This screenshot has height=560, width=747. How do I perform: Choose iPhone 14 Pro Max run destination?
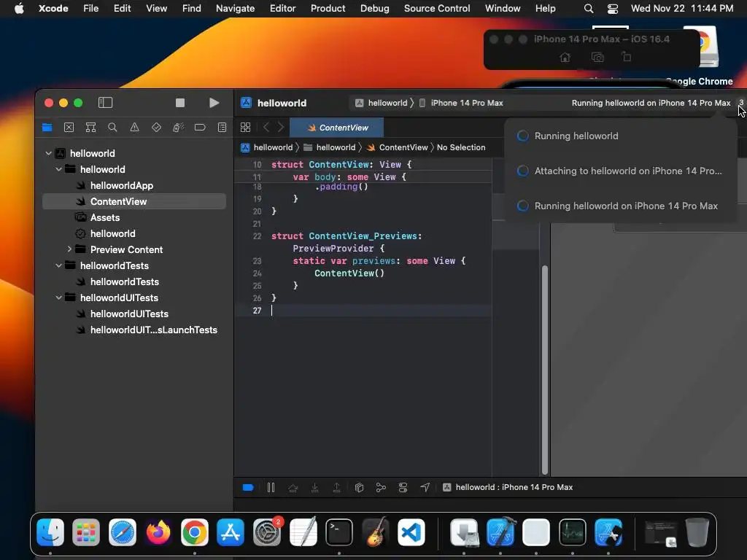click(x=461, y=103)
